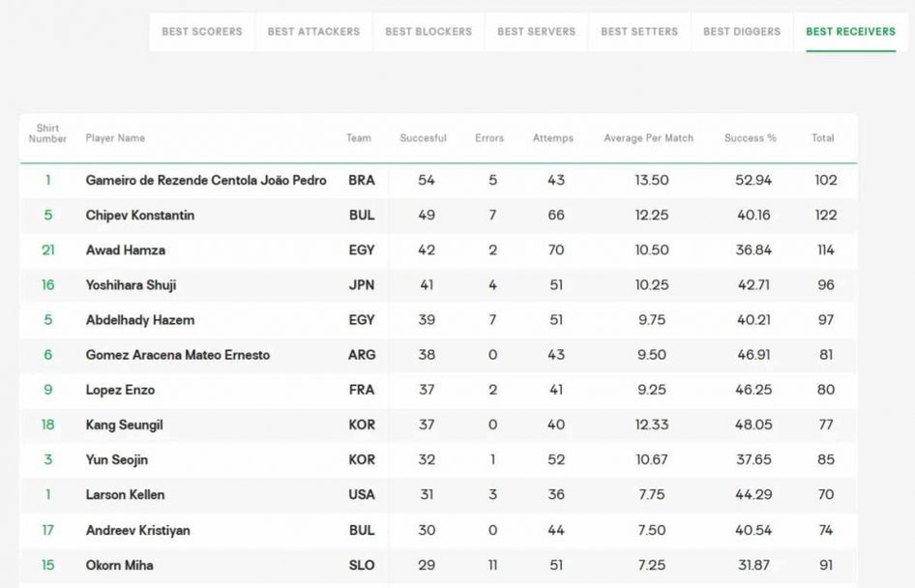Image resolution: width=915 pixels, height=588 pixels.
Task: Click the Errors column header
Action: (489, 138)
